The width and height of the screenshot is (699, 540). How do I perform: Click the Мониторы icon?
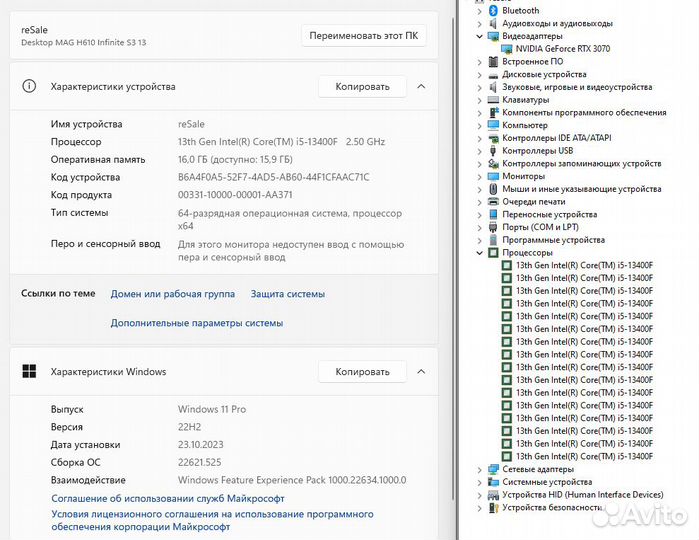[493, 176]
